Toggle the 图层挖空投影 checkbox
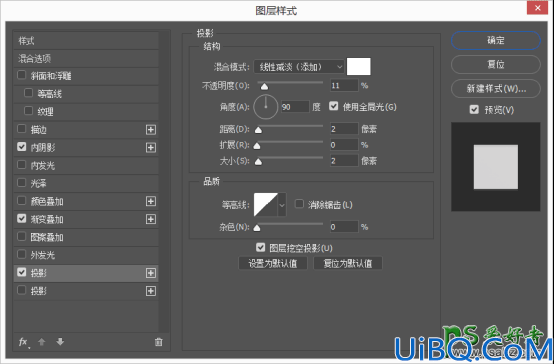554x364 pixels. click(260, 247)
